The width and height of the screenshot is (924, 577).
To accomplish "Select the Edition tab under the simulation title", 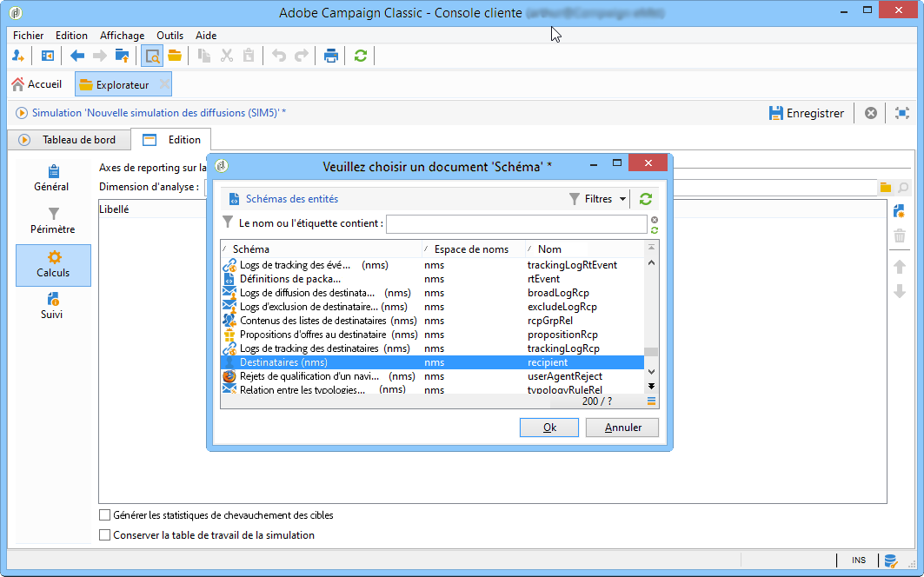I will coord(171,140).
